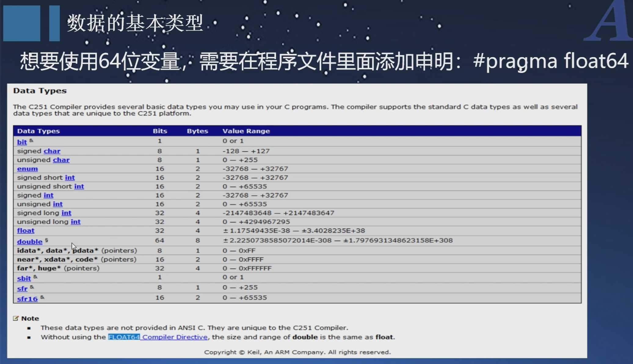The width and height of the screenshot is (633, 364).
Task: Open the sbit data type link
Action: [x=24, y=278]
